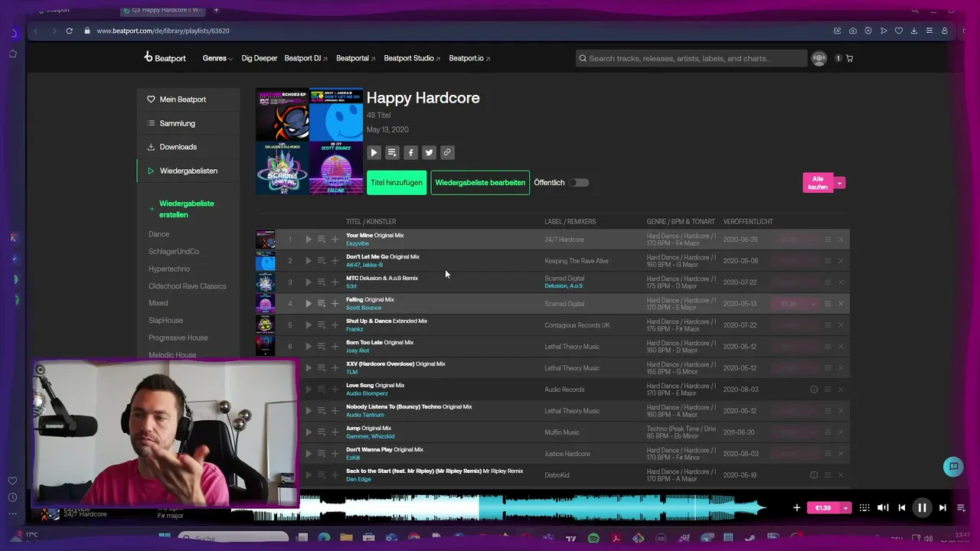Open the chat support bubble
This screenshot has height=551, width=980.
[953, 467]
